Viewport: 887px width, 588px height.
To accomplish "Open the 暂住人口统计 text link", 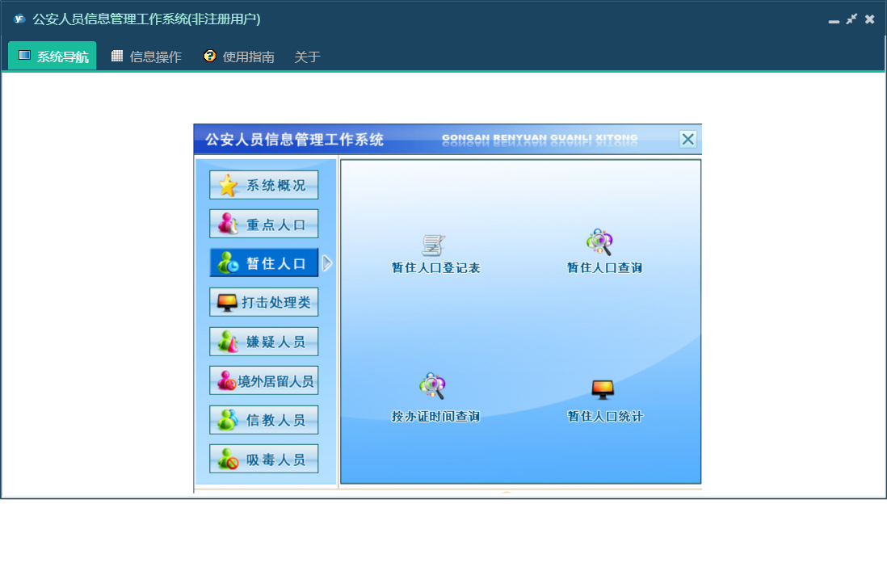I will (605, 417).
